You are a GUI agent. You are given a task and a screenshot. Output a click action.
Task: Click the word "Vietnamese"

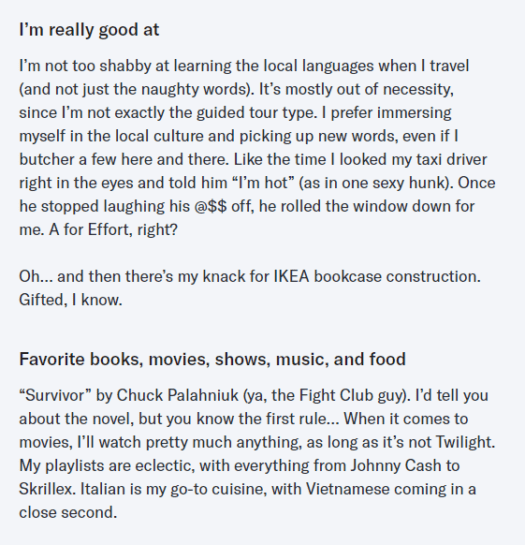pos(348,489)
